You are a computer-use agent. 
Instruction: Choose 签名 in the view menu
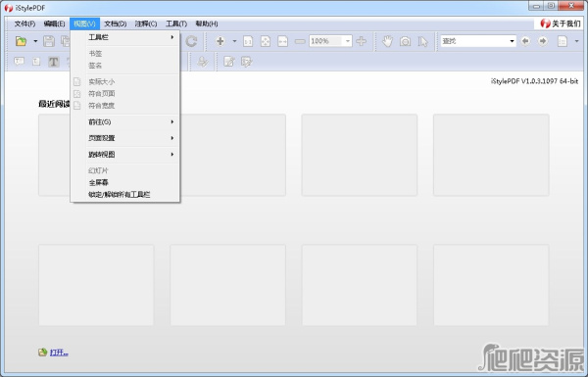(125, 66)
